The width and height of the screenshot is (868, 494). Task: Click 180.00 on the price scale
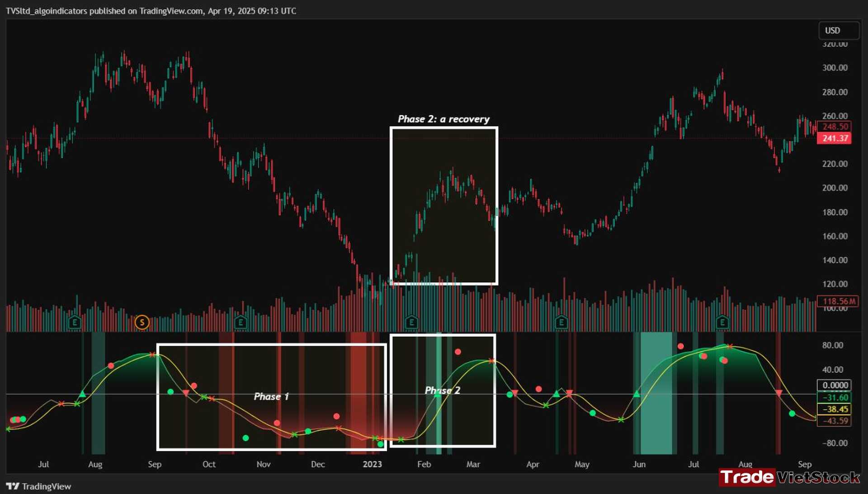click(835, 212)
